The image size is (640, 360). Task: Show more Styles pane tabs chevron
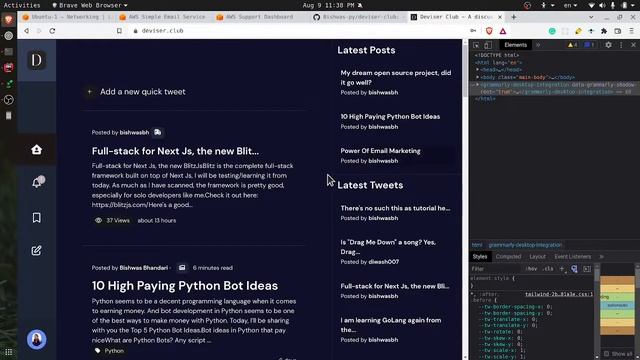pos(602,257)
